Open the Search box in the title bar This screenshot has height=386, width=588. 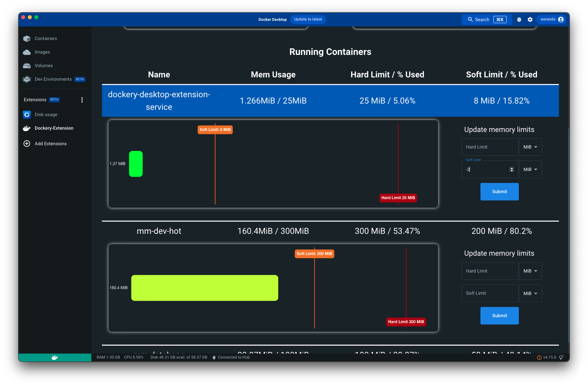point(487,20)
